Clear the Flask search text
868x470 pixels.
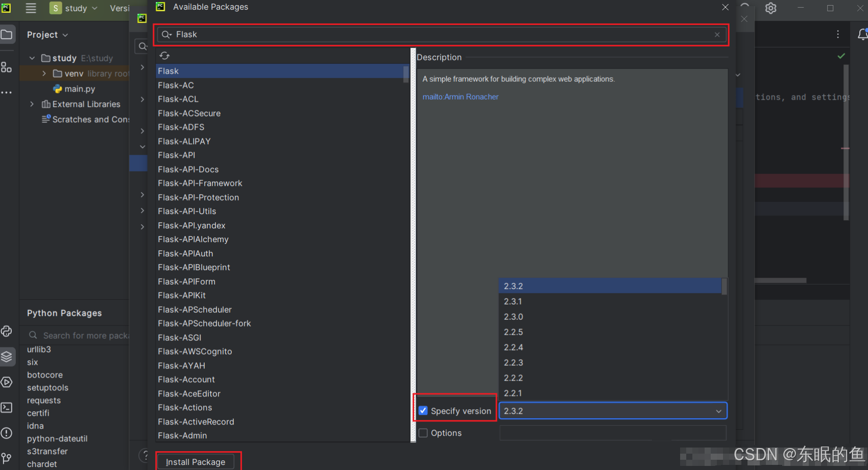pos(717,35)
